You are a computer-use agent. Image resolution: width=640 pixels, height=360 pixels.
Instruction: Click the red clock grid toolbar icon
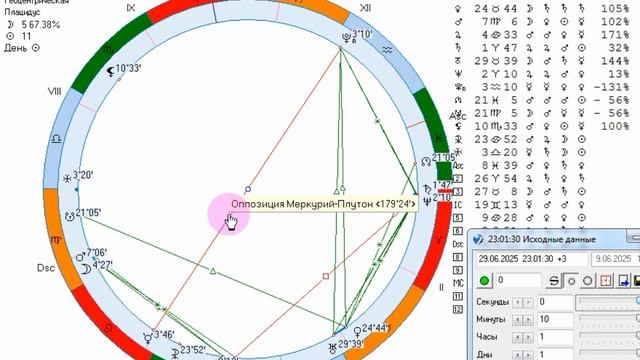click(606, 281)
